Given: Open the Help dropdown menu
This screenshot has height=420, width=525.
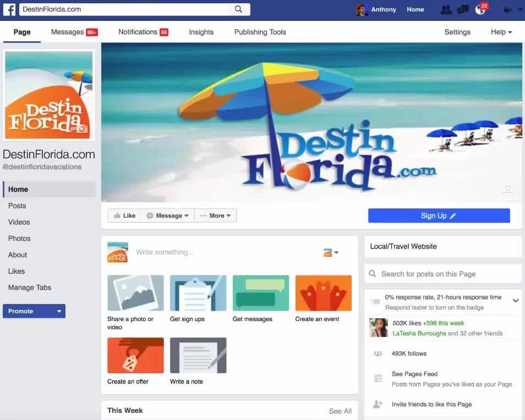Looking at the screenshot, I should [501, 32].
